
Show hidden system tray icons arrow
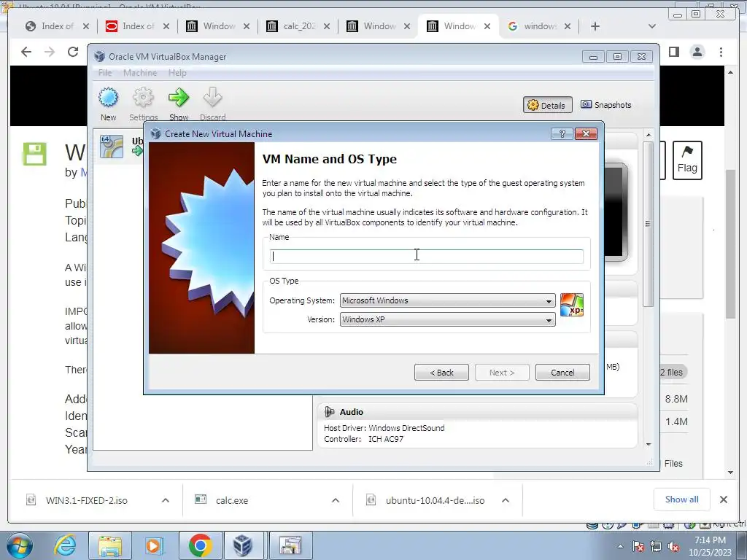[x=620, y=546]
